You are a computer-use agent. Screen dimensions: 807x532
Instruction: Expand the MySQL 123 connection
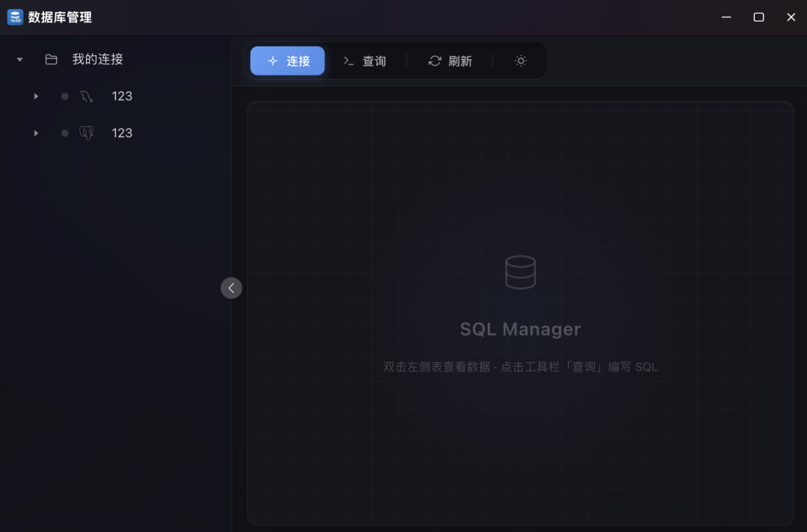[x=36, y=96]
